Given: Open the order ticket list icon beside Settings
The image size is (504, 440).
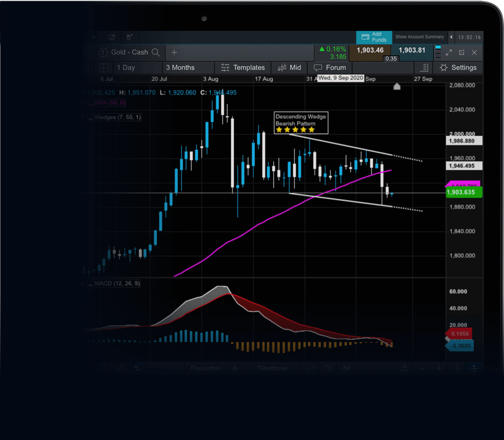Looking at the screenshot, I should [424, 68].
